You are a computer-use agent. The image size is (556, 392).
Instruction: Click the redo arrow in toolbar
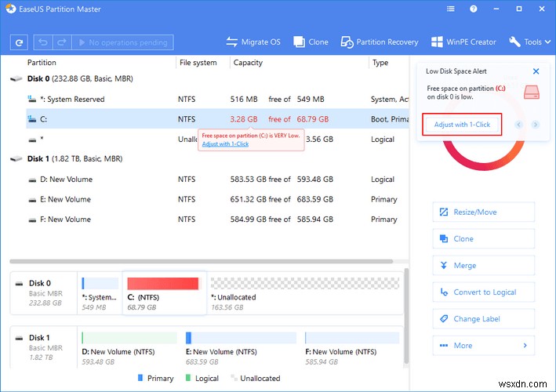click(x=62, y=42)
